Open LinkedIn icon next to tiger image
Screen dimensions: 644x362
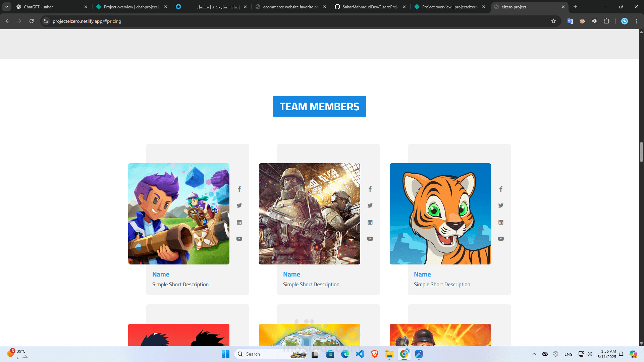pos(501,222)
